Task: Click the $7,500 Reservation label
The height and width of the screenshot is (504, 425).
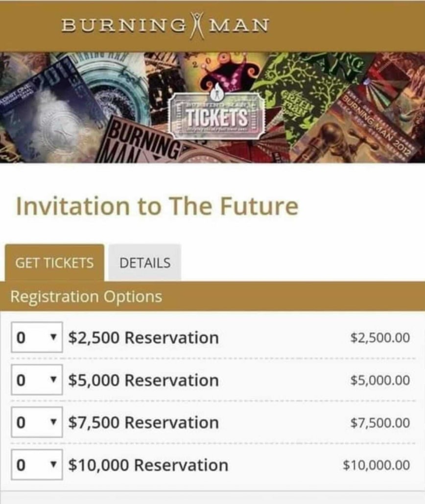Action: pyautogui.click(x=143, y=423)
